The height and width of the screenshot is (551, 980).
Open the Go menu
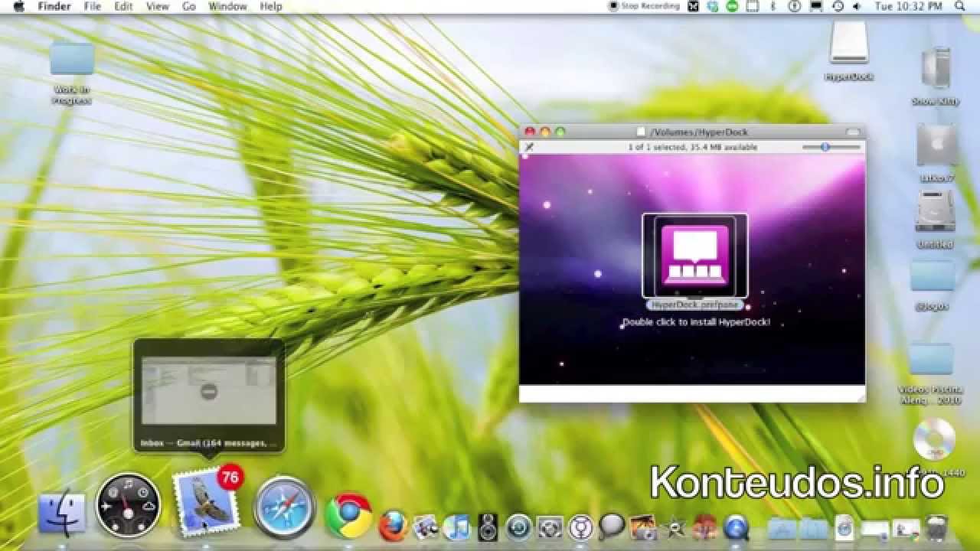[189, 6]
